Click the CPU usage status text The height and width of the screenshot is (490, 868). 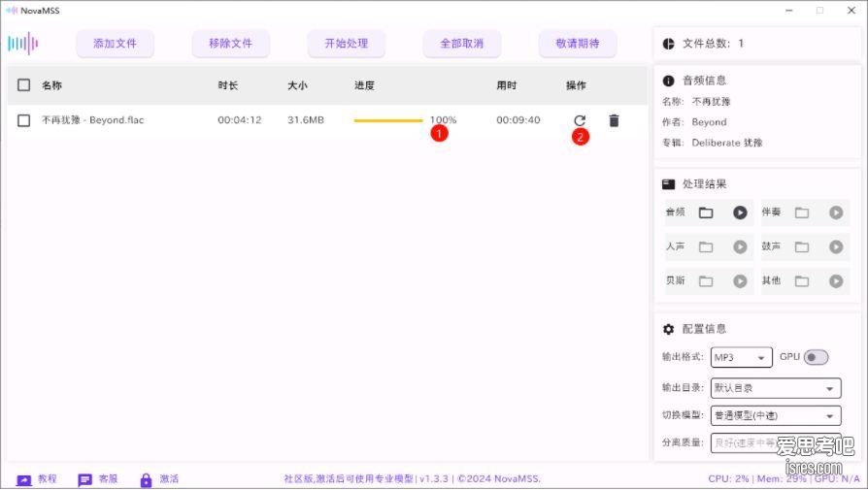click(x=728, y=479)
